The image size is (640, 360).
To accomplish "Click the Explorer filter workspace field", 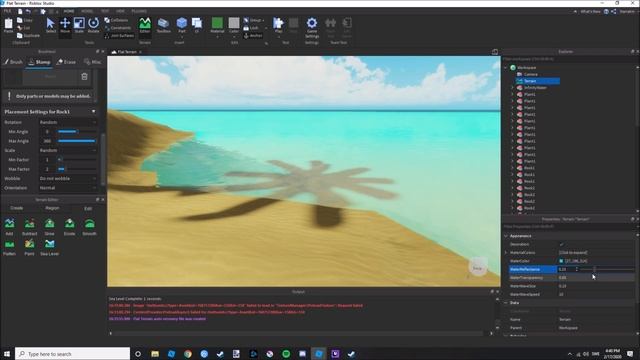I will [x=568, y=59].
